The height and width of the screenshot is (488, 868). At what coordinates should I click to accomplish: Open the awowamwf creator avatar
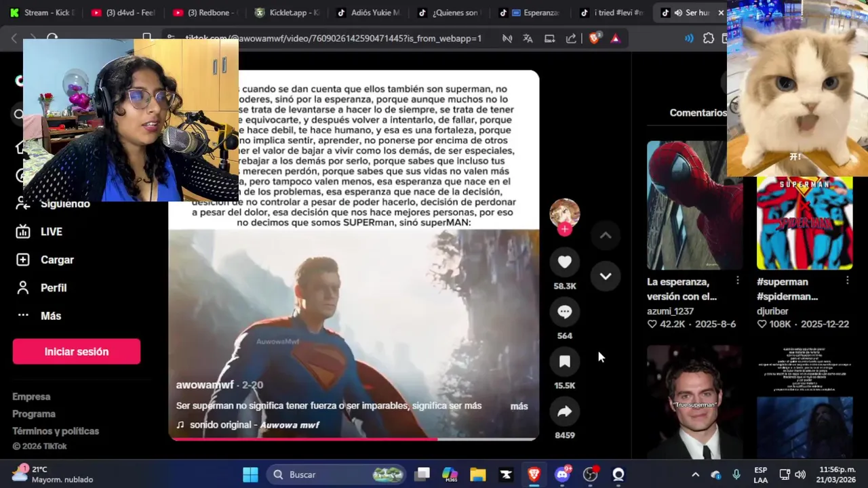tap(564, 213)
